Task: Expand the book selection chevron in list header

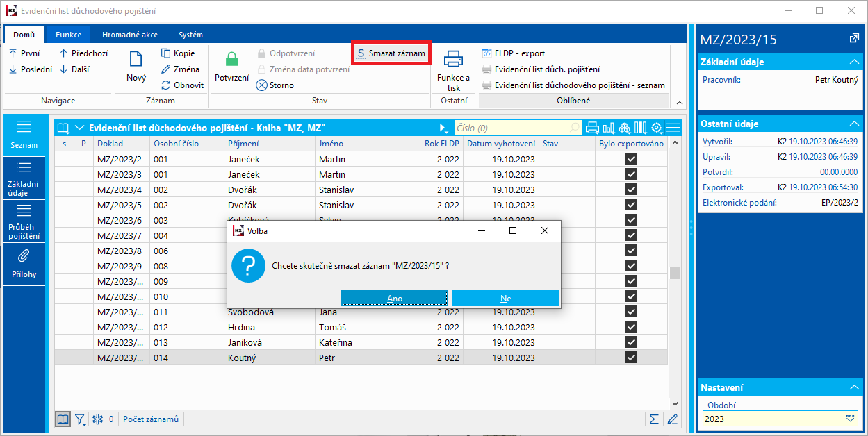Action: (79, 128)
